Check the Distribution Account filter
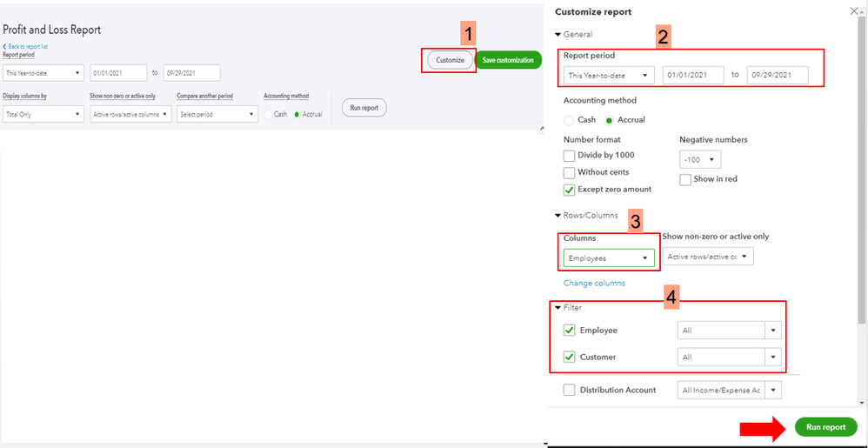 point(570,391)
